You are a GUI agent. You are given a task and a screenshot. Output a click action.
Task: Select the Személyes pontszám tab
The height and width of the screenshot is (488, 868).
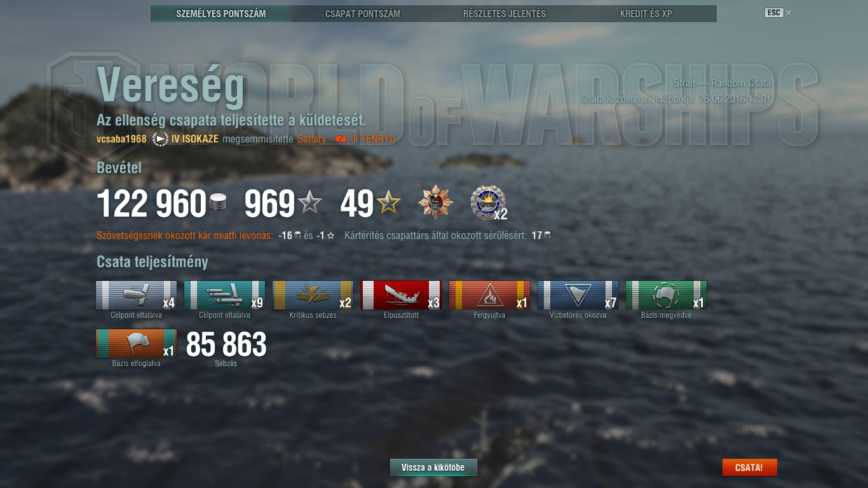click(x=221, y=13)
